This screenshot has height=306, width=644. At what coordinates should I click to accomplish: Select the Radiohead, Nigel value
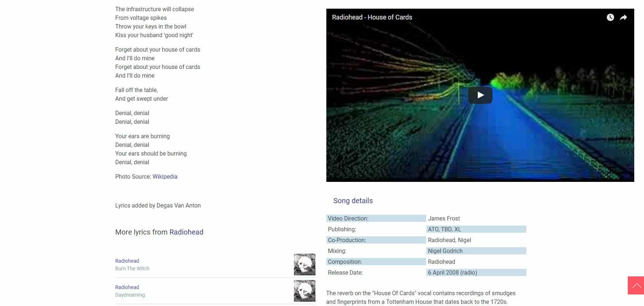(x=449, y=240)
